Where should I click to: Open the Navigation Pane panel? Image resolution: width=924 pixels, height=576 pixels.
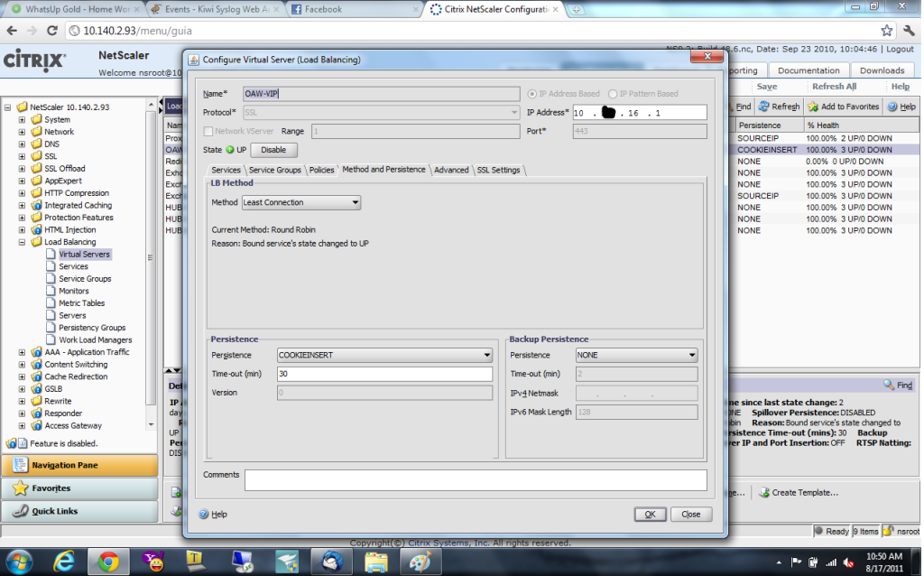click(79, 465)
